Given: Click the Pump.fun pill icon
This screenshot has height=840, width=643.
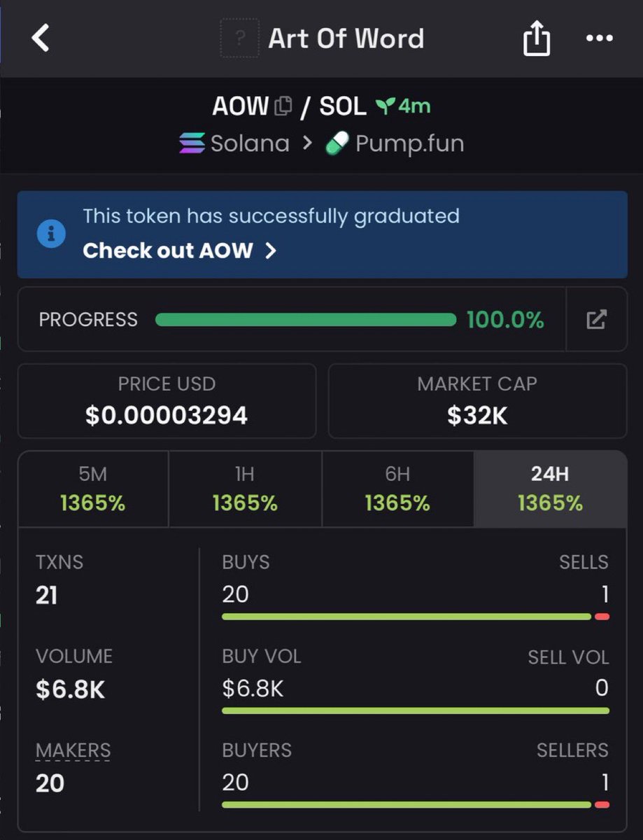Looking at the screenshot, I should click(x=337, y=143).
